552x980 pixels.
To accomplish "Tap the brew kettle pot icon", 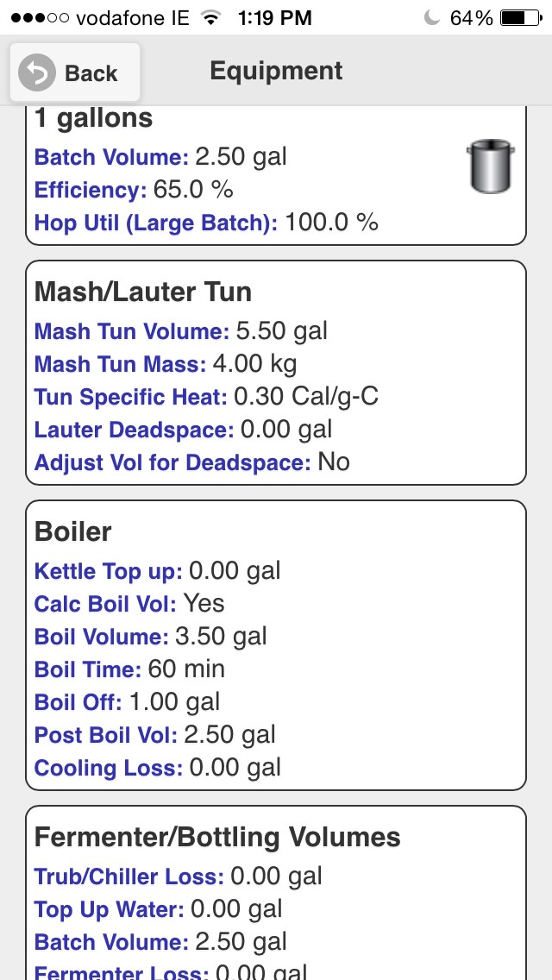I will pos(491,166).
